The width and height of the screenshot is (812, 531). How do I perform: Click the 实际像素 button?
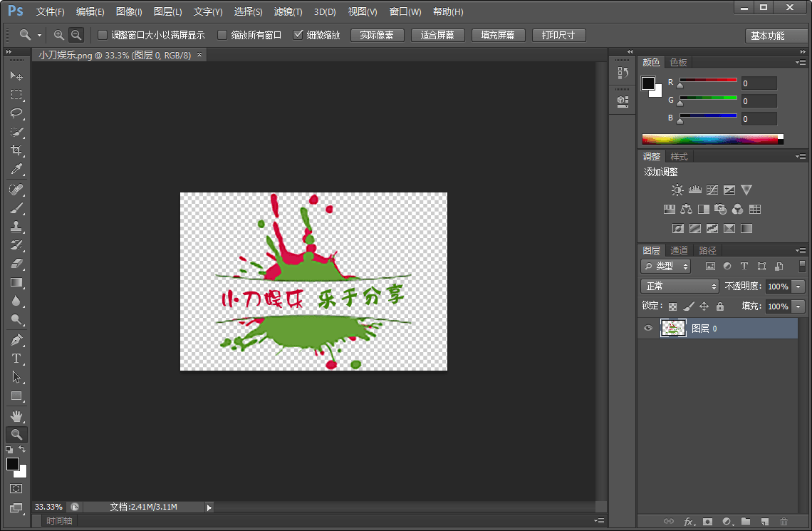pos(377,35)
